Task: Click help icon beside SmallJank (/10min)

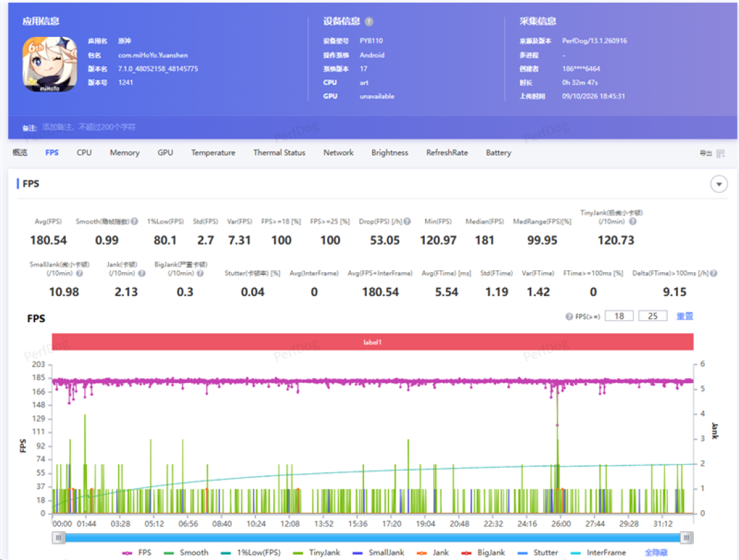Action: [79, 274]
